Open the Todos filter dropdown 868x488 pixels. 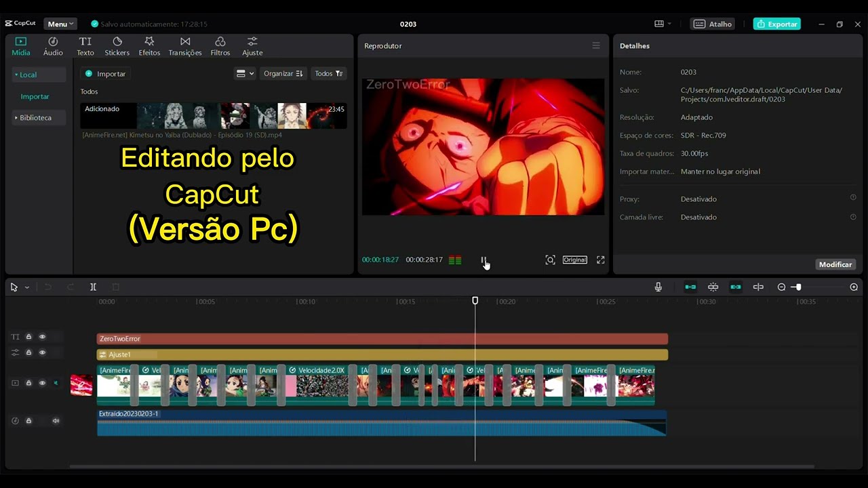pyautogui.click(x=329, y=73)
